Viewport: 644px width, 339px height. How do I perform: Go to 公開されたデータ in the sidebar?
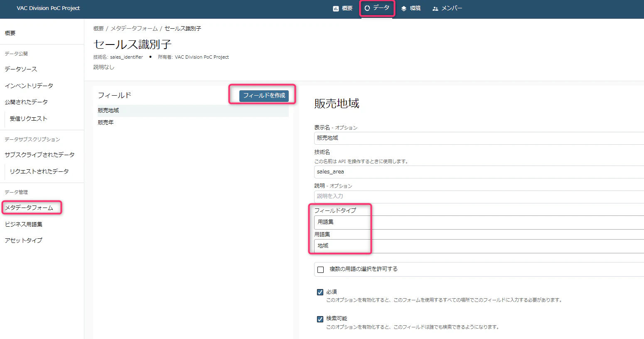(26, 102)
